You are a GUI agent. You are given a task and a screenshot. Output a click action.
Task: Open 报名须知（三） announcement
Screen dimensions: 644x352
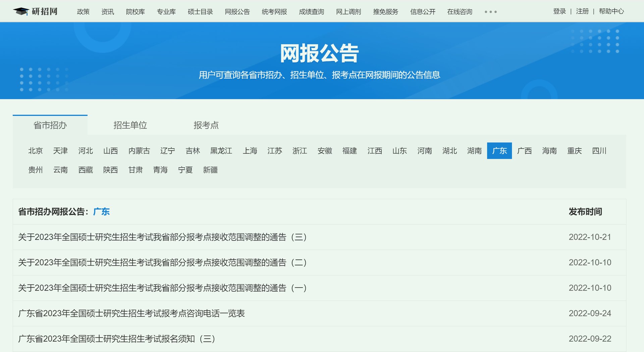(x=117, y=339)
